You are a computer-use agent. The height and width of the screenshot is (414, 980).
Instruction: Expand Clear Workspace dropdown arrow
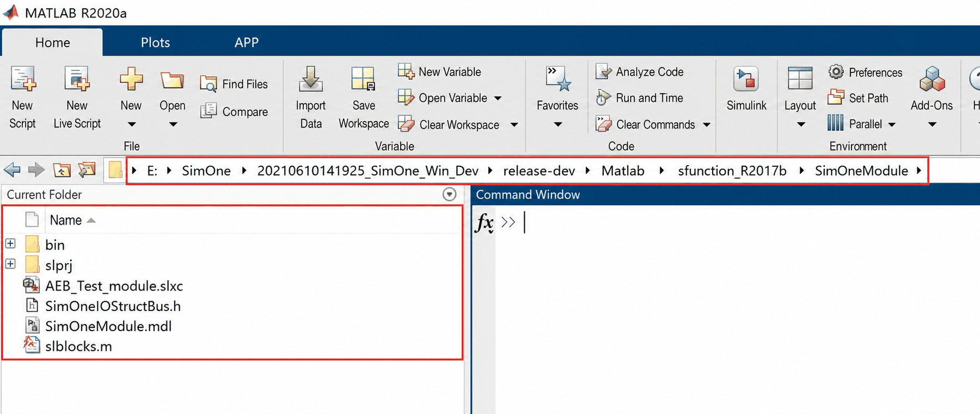514,125
